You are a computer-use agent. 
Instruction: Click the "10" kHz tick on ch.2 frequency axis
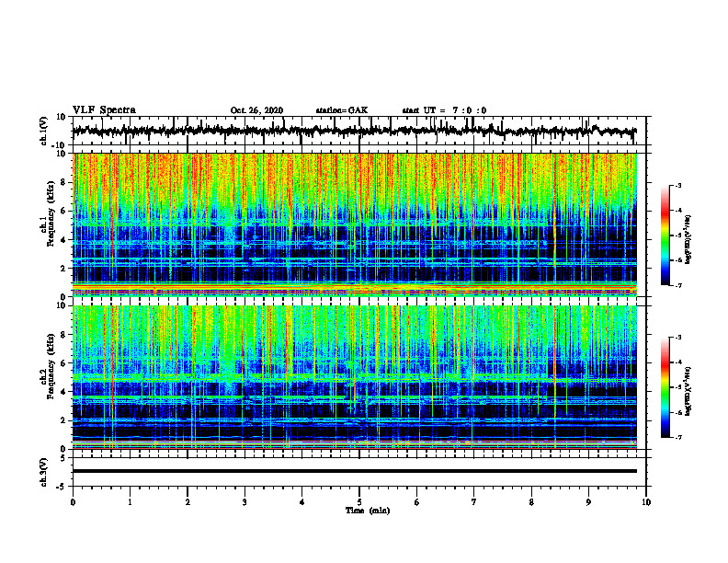(62, 305)
